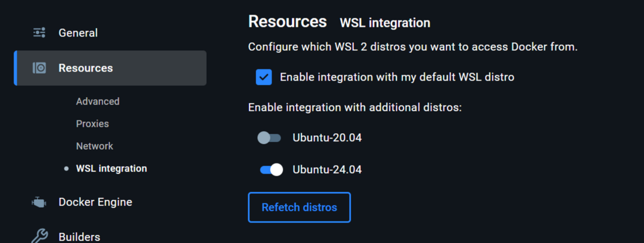This screenshot has width=644, height=243.
Task: Click the Resources disk icon in sidebar
Action: point(39,68)
